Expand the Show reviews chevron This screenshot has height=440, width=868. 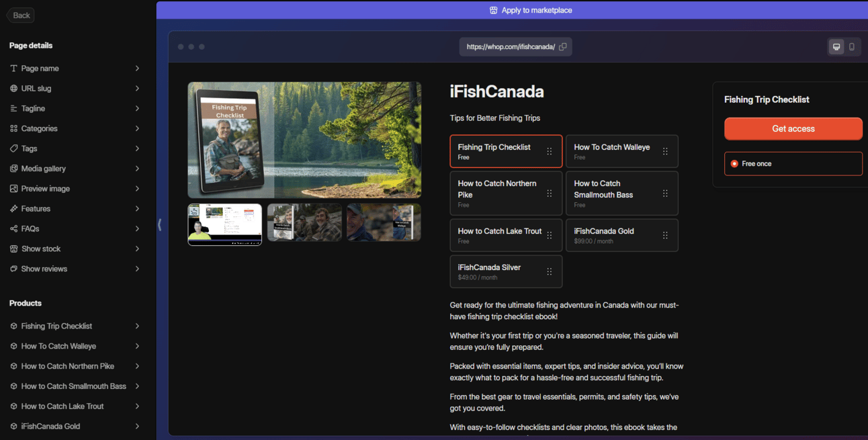[137, 269]
